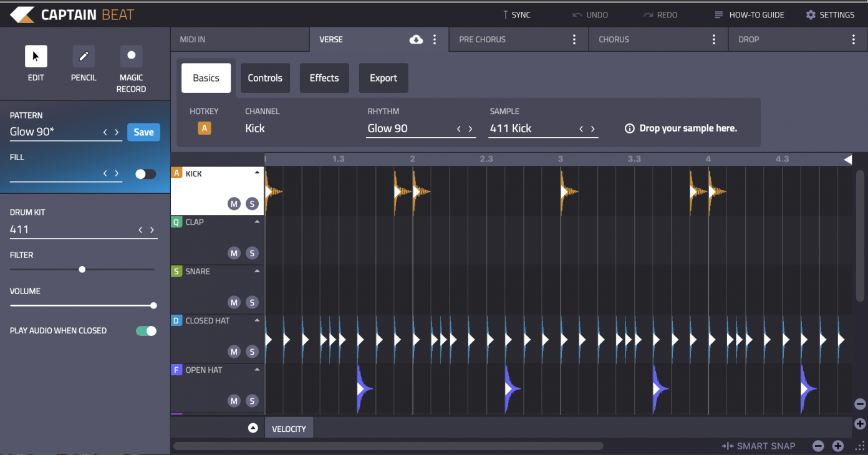868x455 pixels.
Task: Switch to next Drum Kit
Action: click(151, 230)
